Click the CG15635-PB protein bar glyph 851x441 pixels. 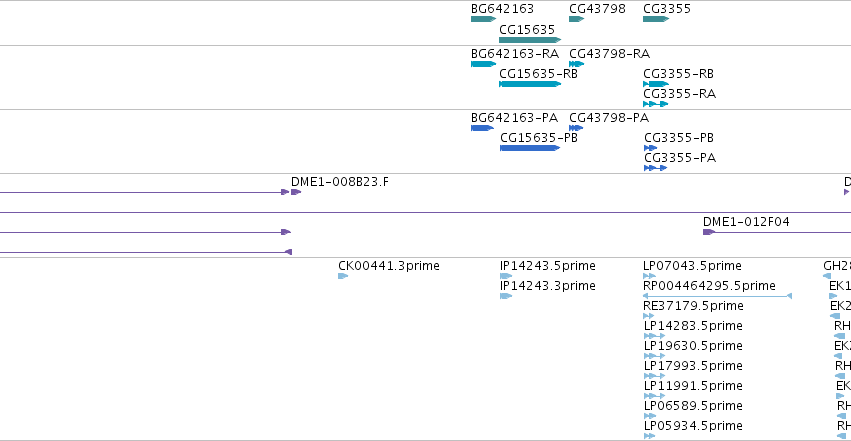tap(530, 148)
